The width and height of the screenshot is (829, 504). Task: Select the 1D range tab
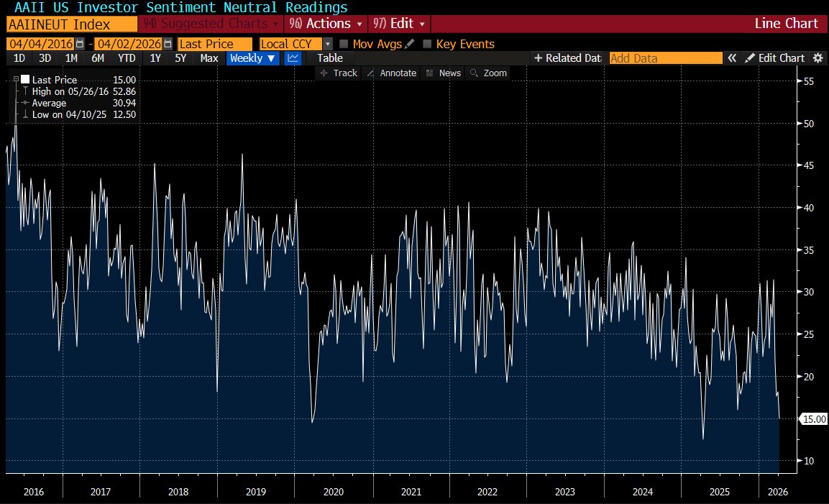click(19, 58)
